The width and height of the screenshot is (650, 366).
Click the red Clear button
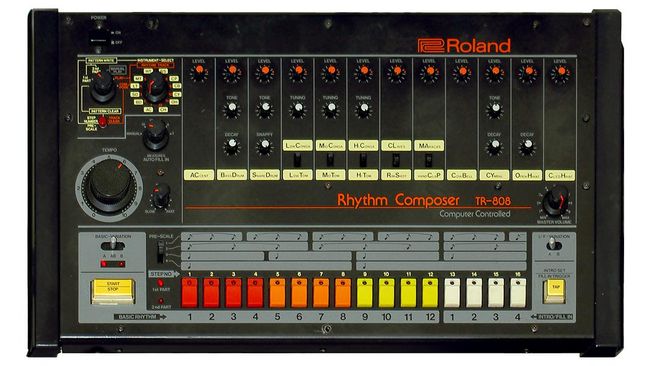point(102,122)
